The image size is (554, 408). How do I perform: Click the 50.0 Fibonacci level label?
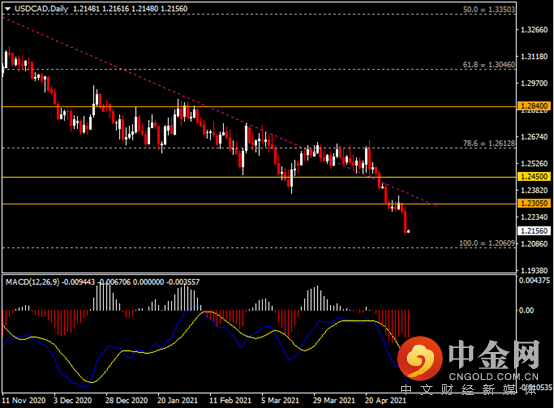pos(489,10)
